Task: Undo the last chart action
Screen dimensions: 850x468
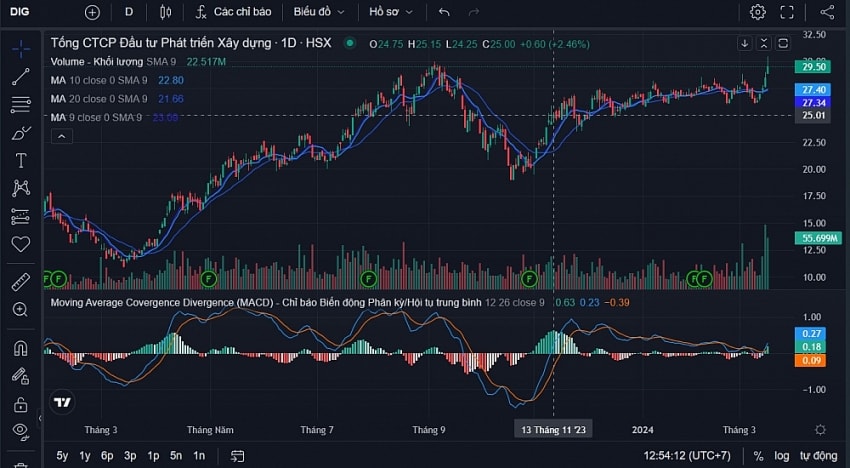Action: click(444, 12)
